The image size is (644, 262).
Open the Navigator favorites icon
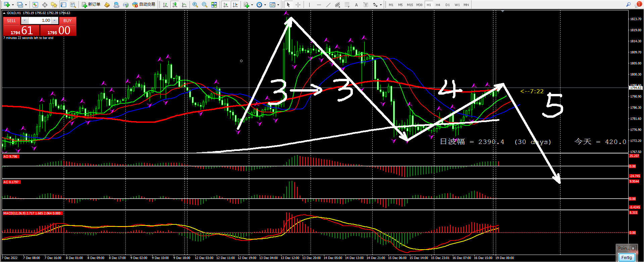pyautogui.click(x=54, y=5)
